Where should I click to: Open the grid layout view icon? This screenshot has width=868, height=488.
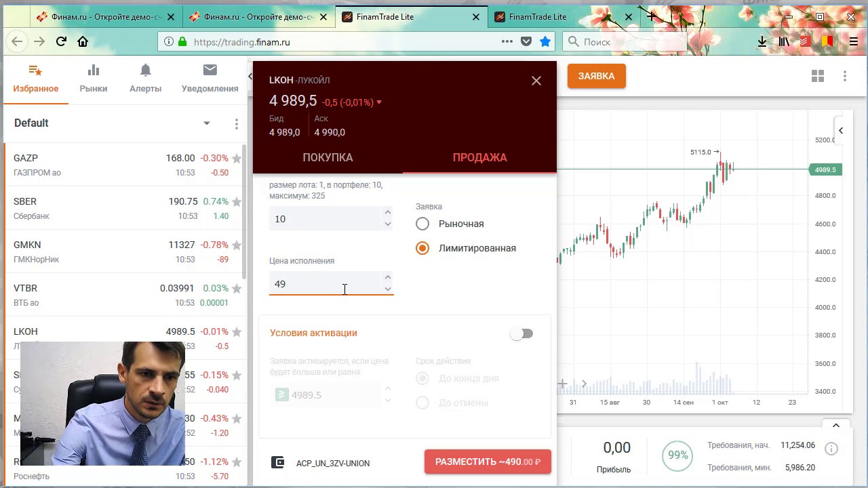(x=818, y=76)
